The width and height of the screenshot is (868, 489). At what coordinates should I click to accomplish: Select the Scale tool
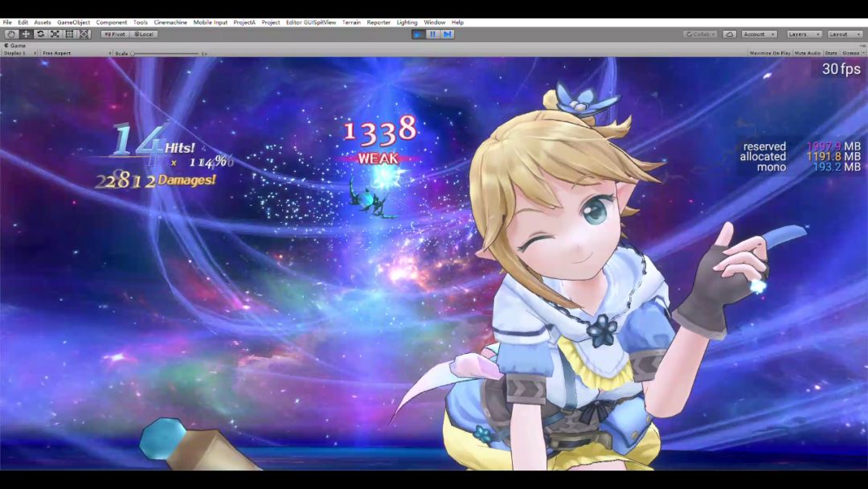coord(55,35)
